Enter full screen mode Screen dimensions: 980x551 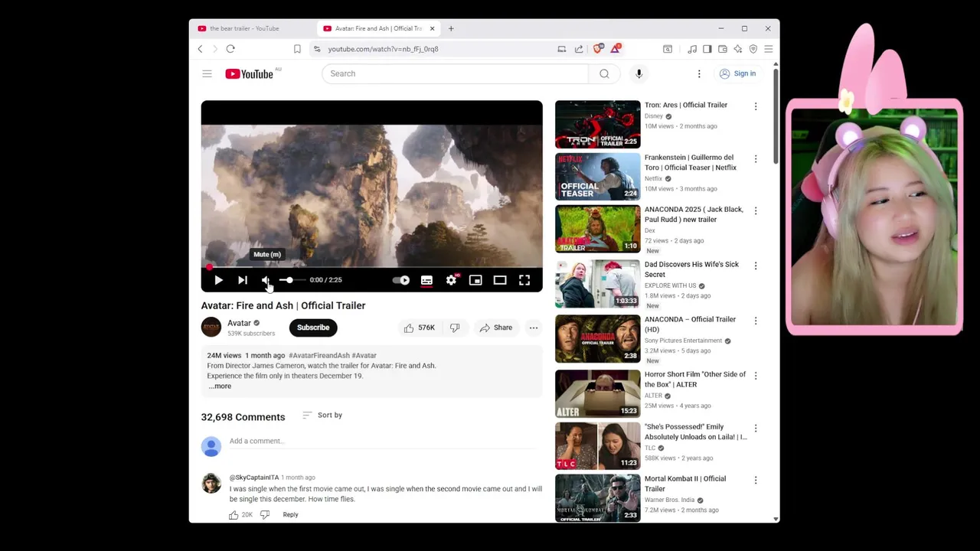tap(524, 280)
